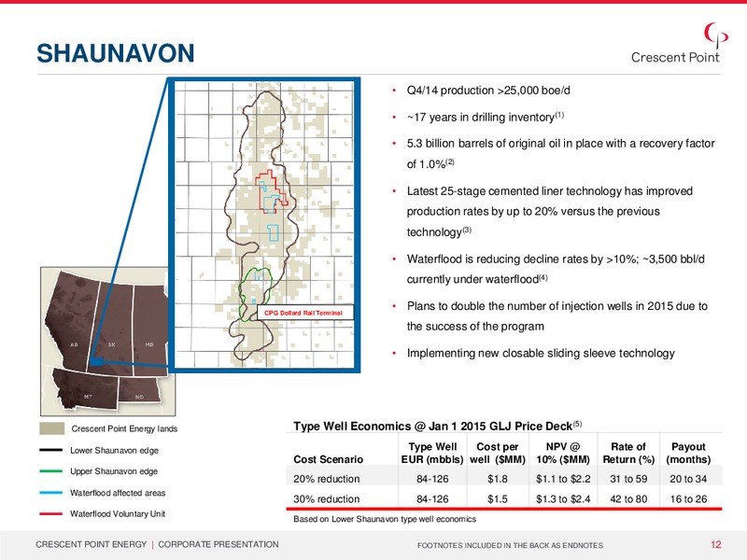Click the SK province label on map

[x=111, y=344]
